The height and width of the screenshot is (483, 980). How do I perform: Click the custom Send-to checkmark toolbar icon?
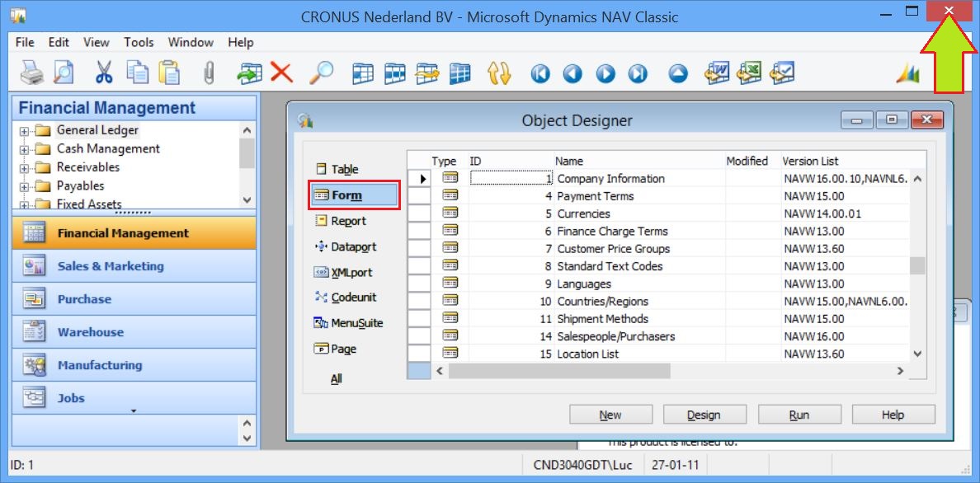[783, 73]
